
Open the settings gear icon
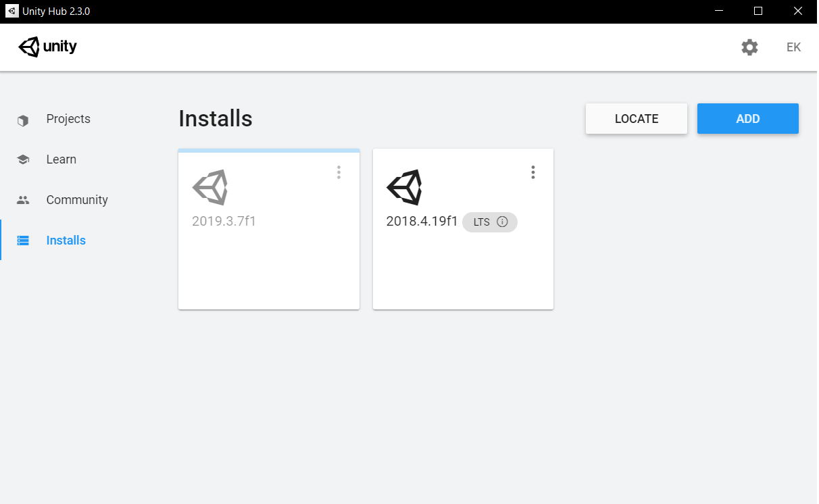[749, 47]
